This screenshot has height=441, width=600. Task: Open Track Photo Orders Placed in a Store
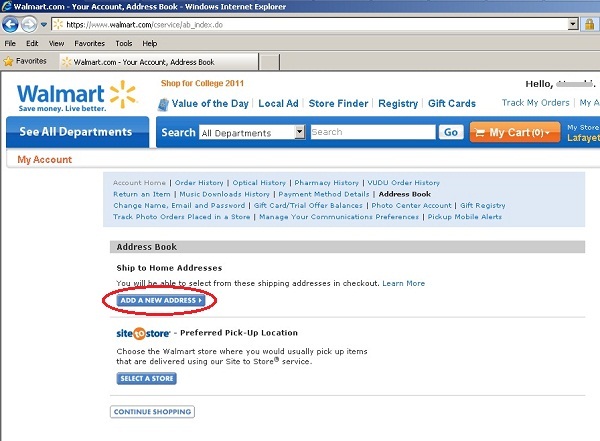[181, 217]
